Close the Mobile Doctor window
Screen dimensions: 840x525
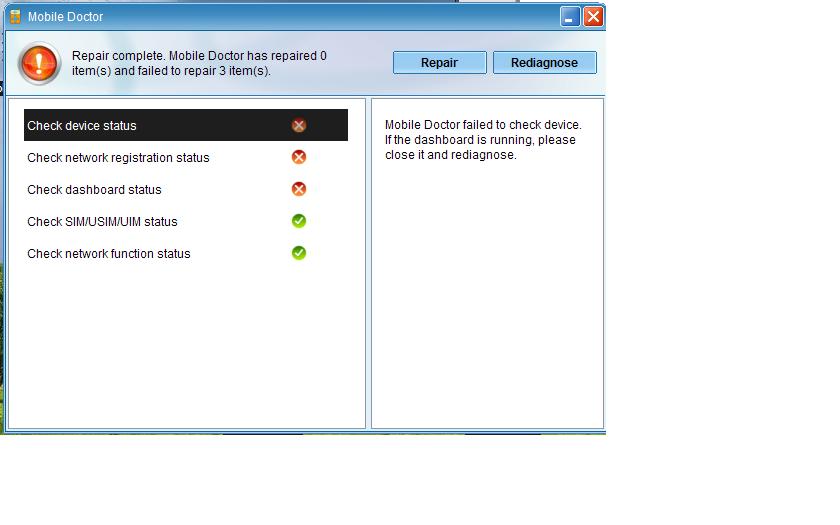coord(593,17)
